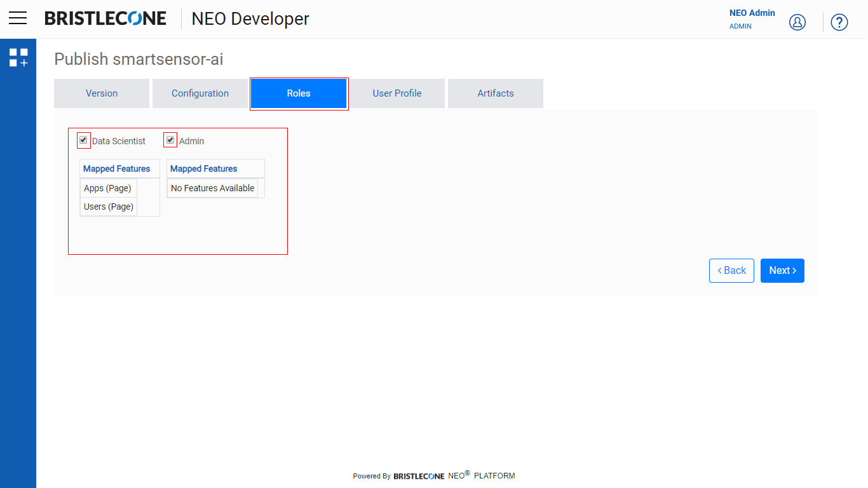Click the Data Scientist role label
The image size is (868, 488).
click(119, 141)
